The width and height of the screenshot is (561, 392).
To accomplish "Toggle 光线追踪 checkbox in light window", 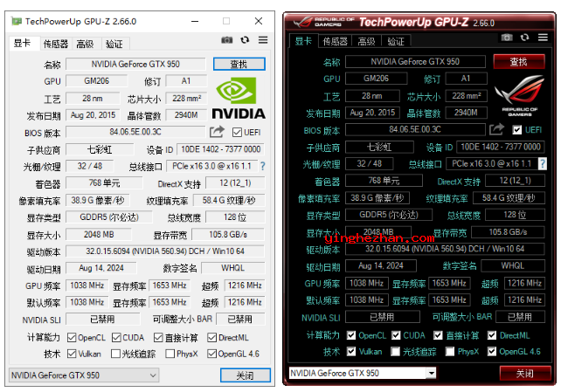I will pos(115,354).
